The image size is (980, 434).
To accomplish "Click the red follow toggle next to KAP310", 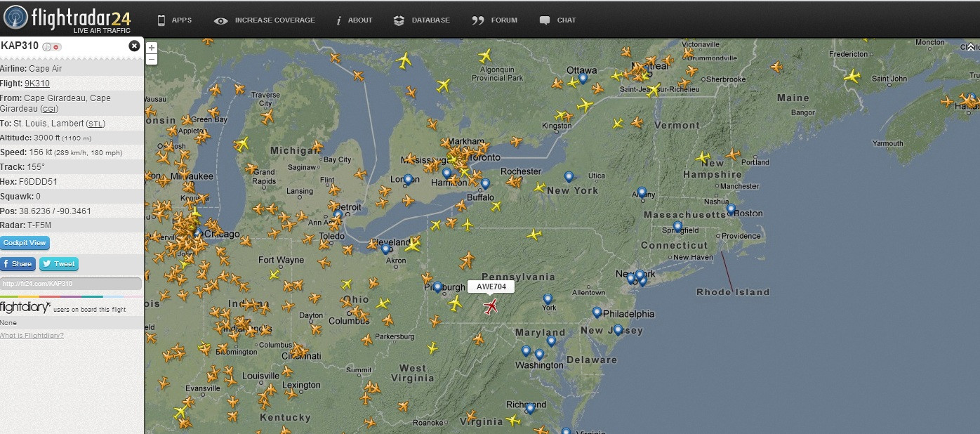I will [x=57, y=47].
